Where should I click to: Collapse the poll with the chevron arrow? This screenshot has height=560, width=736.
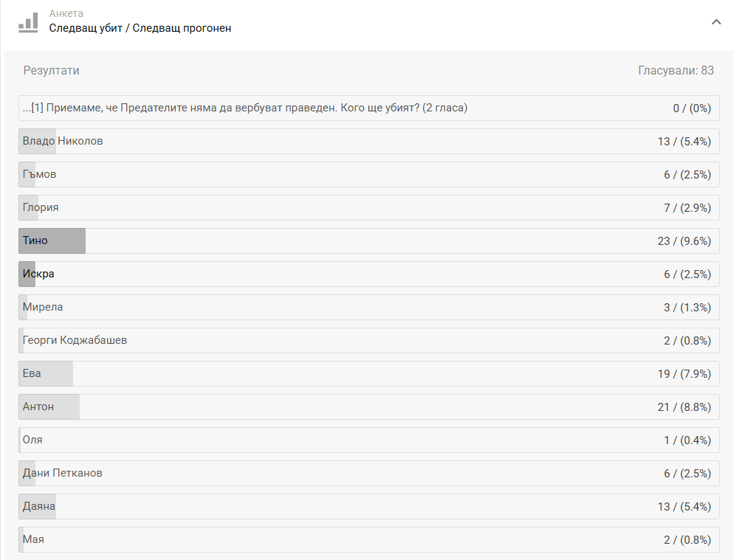point(715,22)
